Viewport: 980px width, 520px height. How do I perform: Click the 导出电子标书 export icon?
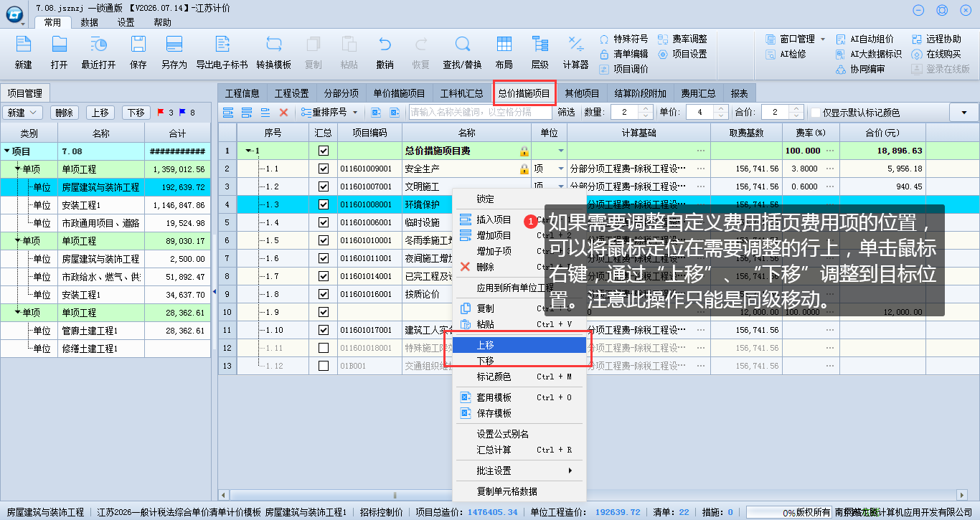(x=222, y=44)
